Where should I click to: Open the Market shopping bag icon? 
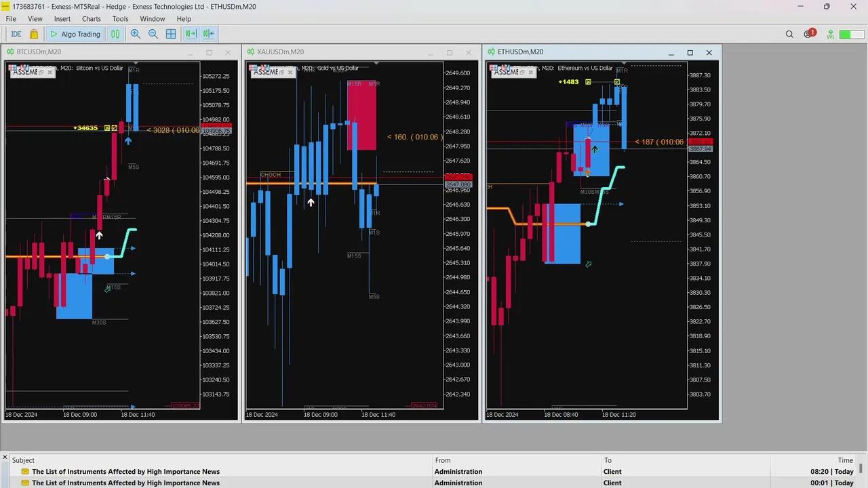point(34,34)
